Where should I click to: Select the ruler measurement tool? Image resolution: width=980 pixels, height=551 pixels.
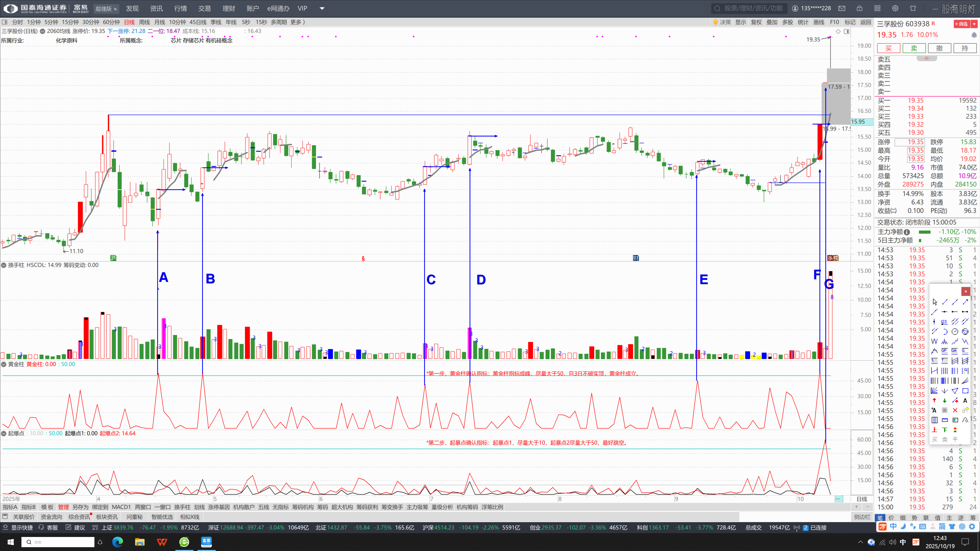(x=945, y=420)
